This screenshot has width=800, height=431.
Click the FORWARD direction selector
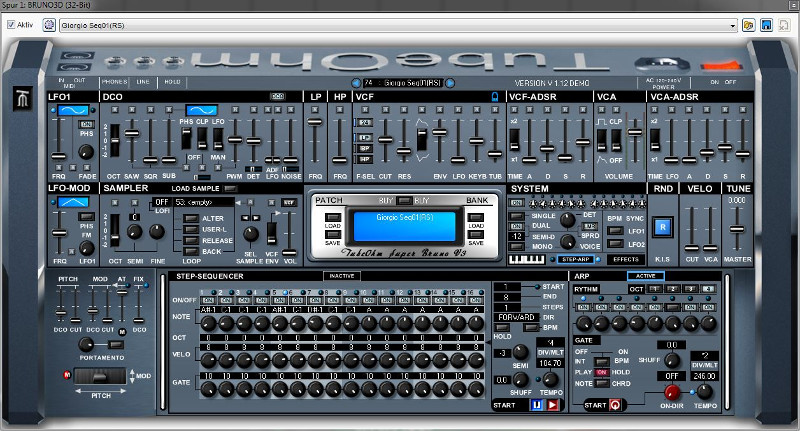[516, 317]
